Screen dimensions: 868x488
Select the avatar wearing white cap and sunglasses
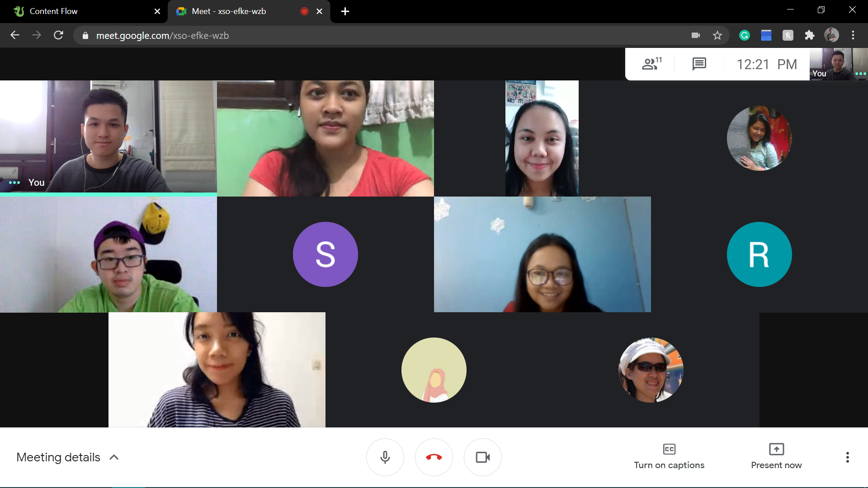(x=651, y=370)
